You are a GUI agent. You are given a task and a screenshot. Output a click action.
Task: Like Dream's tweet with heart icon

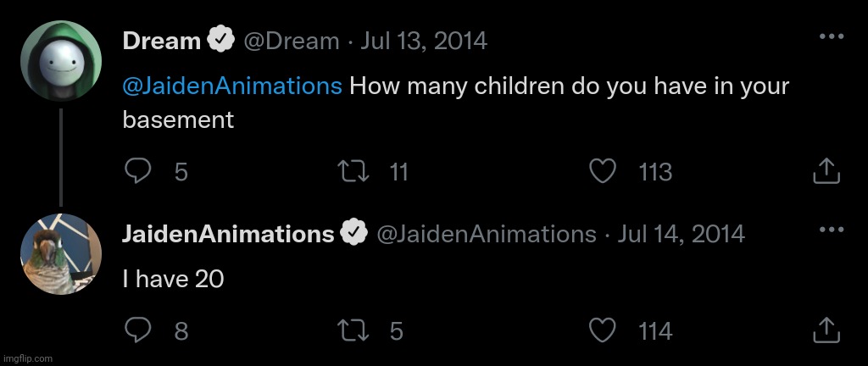(603, 171)
